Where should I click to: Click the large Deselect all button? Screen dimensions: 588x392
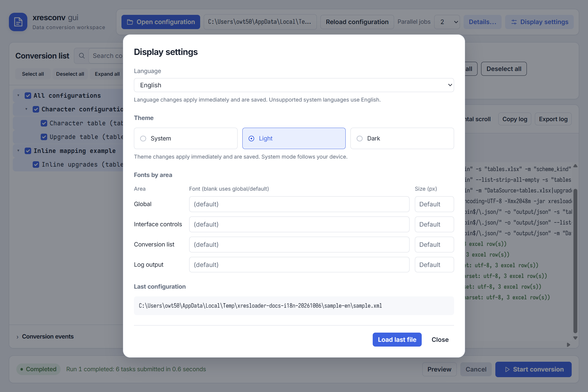click(x=504, y=69)
